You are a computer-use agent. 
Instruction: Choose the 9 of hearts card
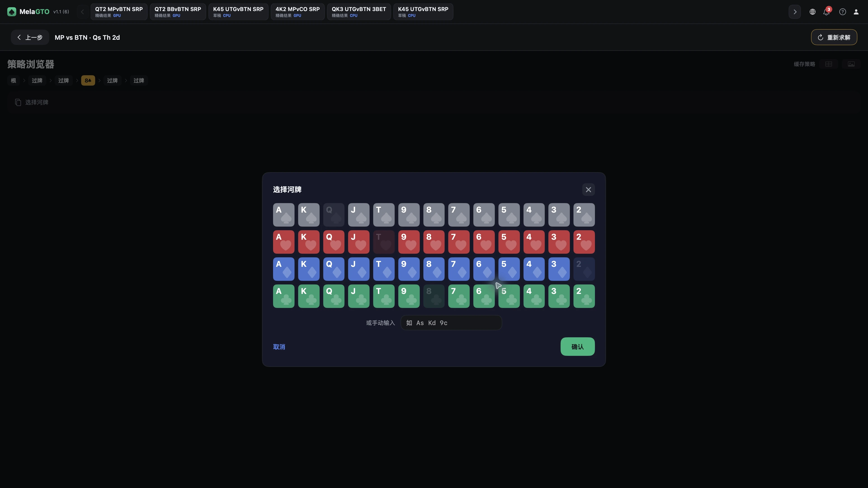point(409,242)
